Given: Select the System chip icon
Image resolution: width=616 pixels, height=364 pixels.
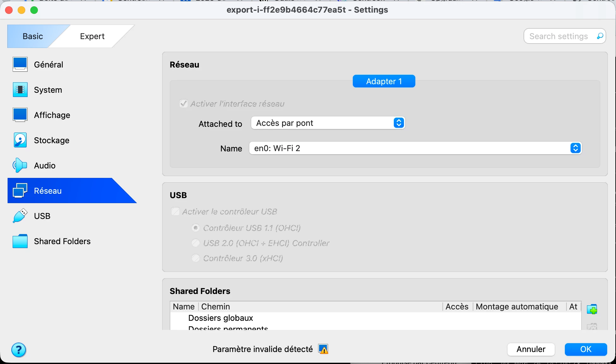Looking at the screenshot, I should tap(20, 90).
